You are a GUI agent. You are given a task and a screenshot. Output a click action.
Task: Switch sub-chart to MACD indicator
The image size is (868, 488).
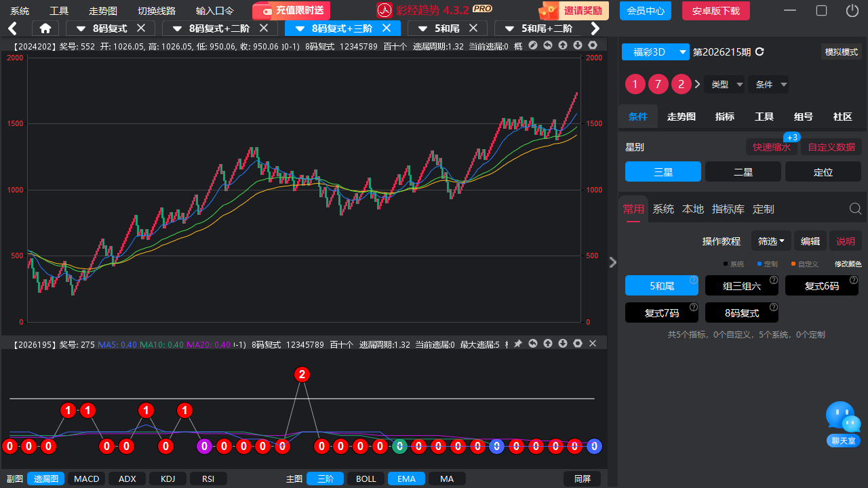pos(86,479)
